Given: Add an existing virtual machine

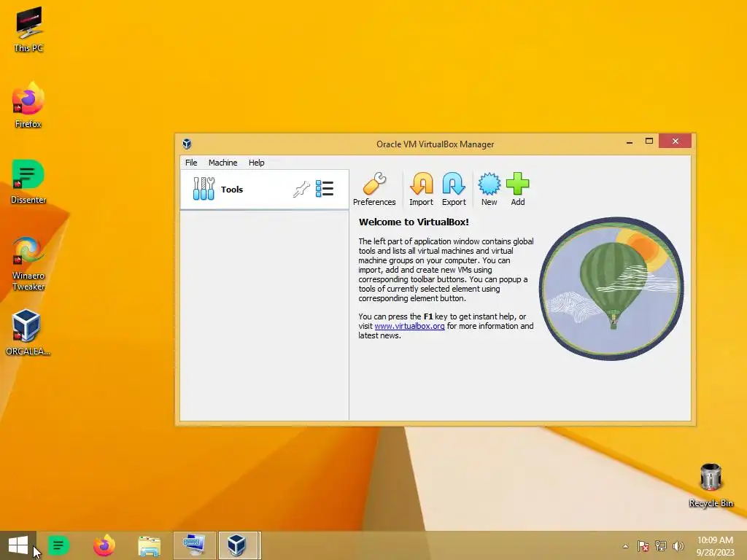Looking at the screenshot, I should [518, 189].
